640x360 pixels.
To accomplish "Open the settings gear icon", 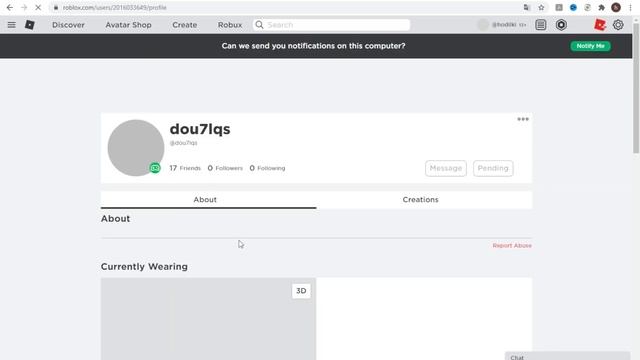I will (x=618, y=25).
